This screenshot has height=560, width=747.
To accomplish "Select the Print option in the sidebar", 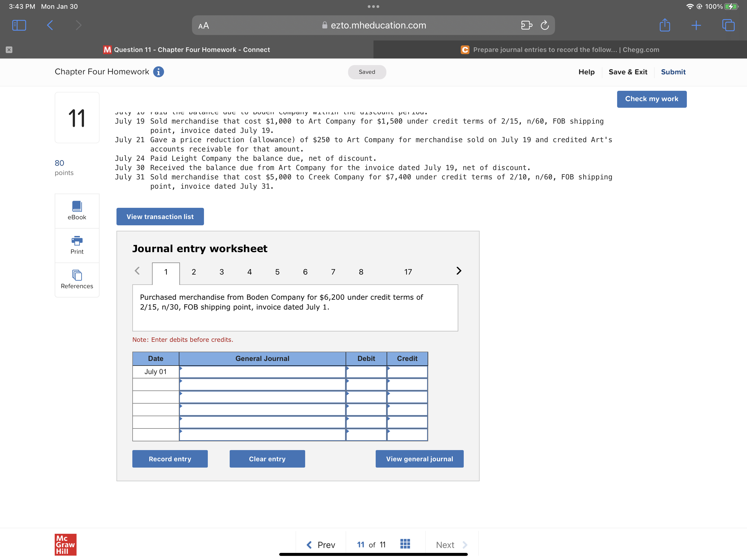I will [x=77, y=245].
